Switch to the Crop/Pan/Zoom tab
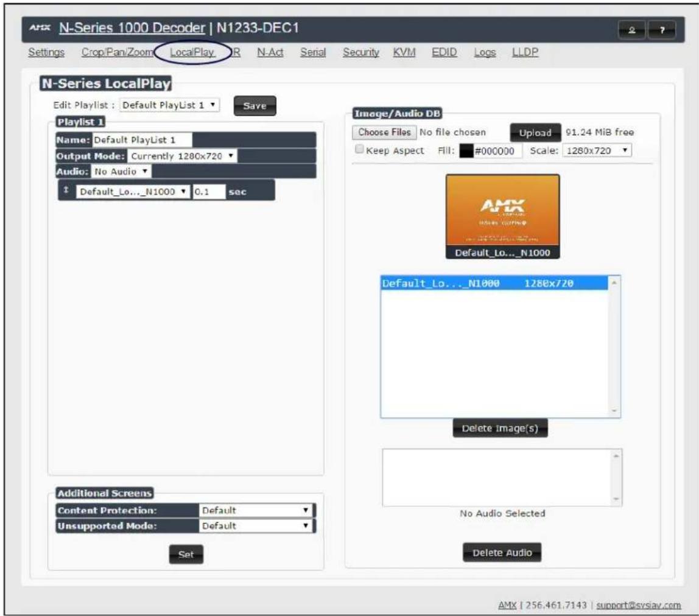Screen dimensions: 699x616 click(118, 52)
